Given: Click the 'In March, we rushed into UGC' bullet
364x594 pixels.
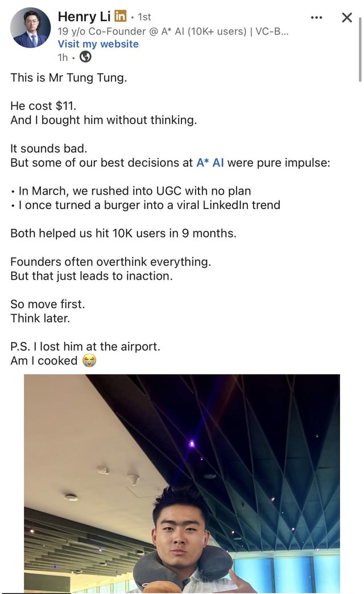Looking at the screenshot, I should 131,191.
